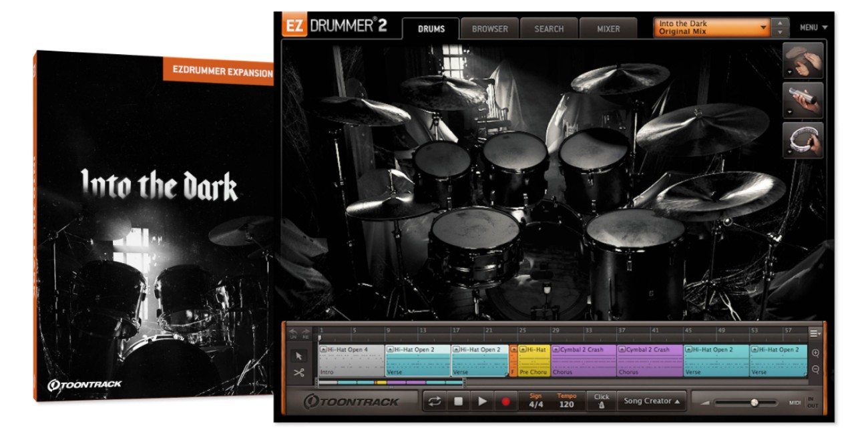
Task: Zoom in on the song track
Action: point(816,353)
